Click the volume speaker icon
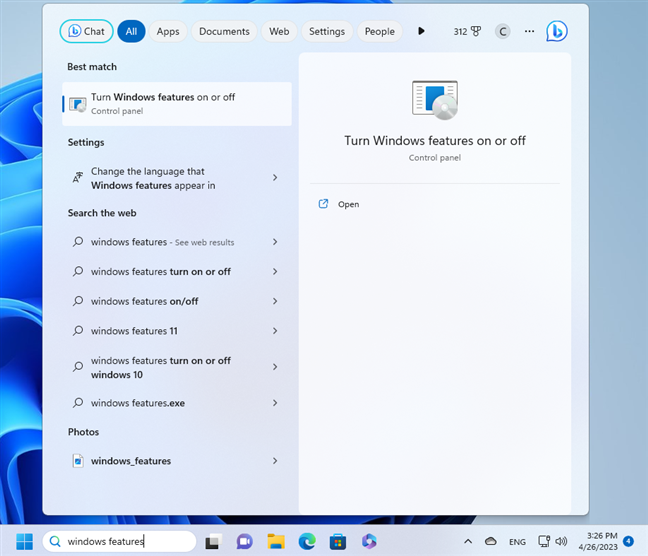Image resolution: width=648 pixels, height=556 pixels. (x=561, y=541)
